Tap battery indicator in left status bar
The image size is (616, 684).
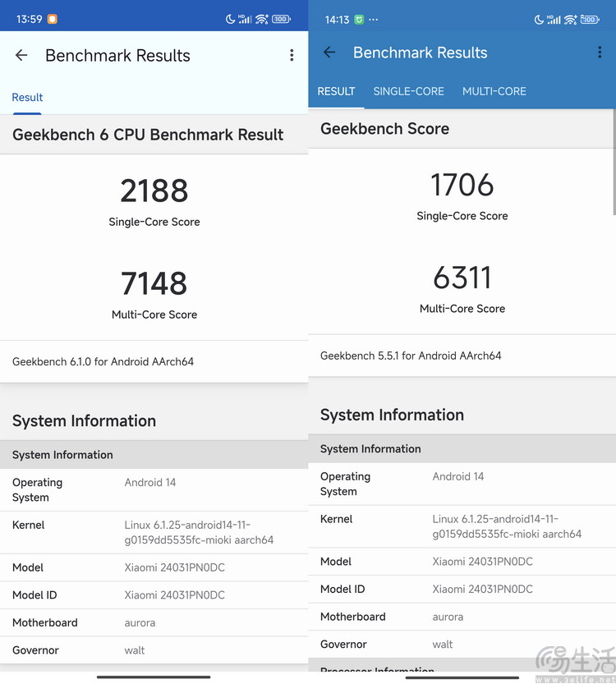pyautogui.click(x=281, y=19)
